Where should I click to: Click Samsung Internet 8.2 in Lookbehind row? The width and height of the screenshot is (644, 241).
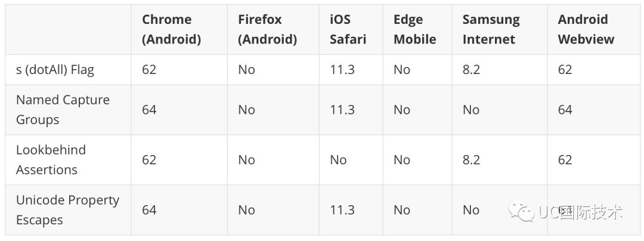[x=471, y=160]
